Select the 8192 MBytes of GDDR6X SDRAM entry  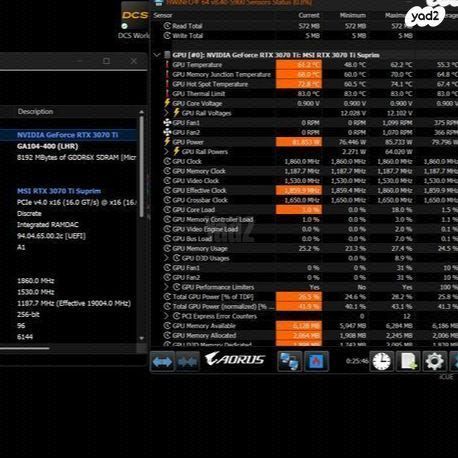pos(76,157)
